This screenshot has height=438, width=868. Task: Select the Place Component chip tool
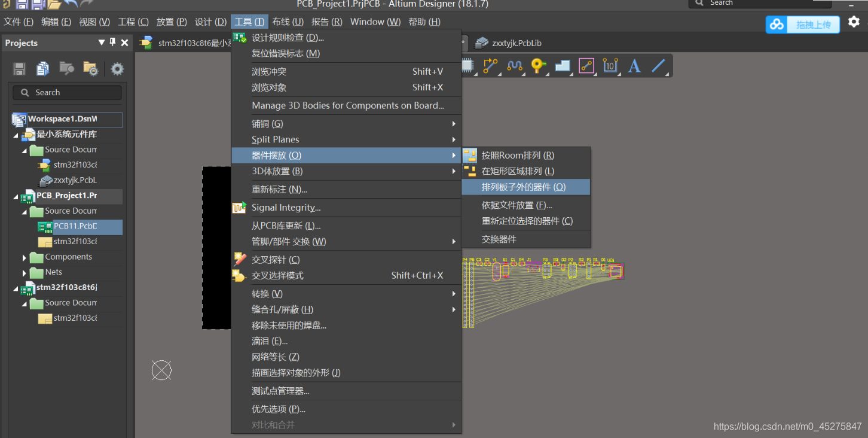pyautogui.click(x=467, y=65)
